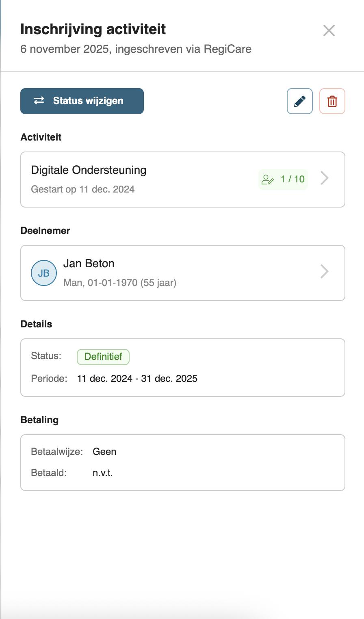This screenshot has width=364, height=619.
Task: Click the 'Gestart op 11 dec. 2024' subtitle
Action: coord(83,189)
